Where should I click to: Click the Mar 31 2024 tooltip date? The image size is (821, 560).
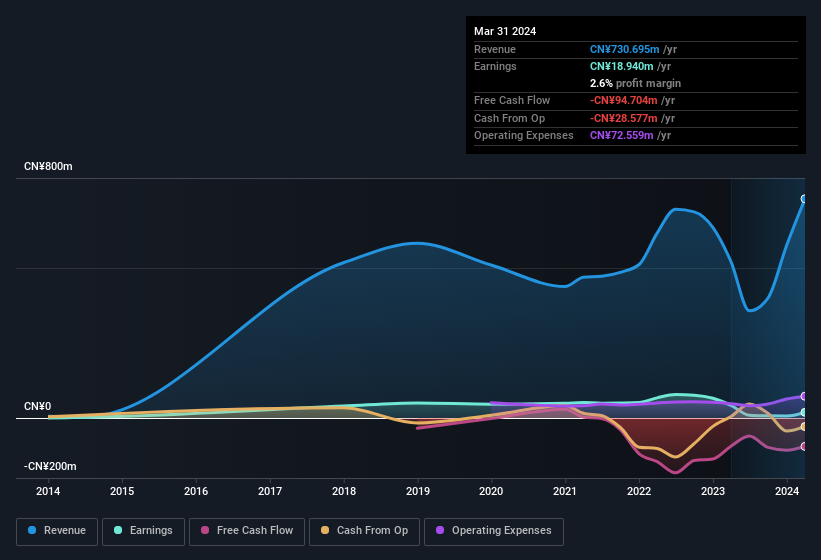[x=505, y=31]
